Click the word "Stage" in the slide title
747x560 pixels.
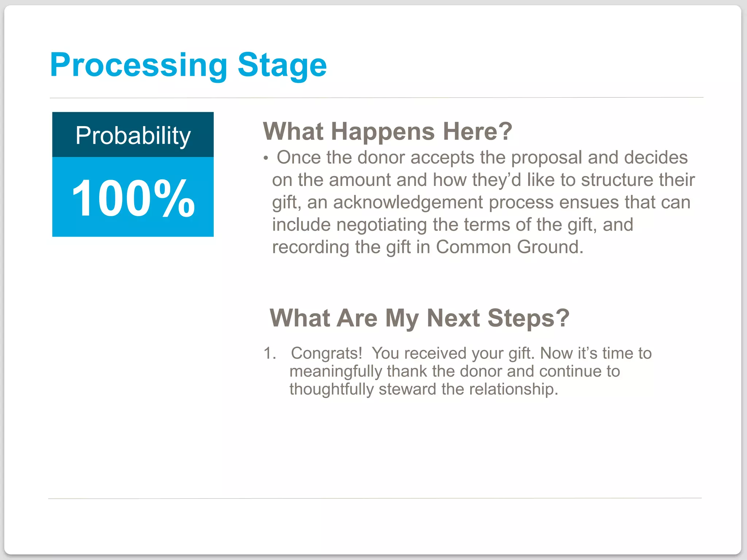point(282,66)
